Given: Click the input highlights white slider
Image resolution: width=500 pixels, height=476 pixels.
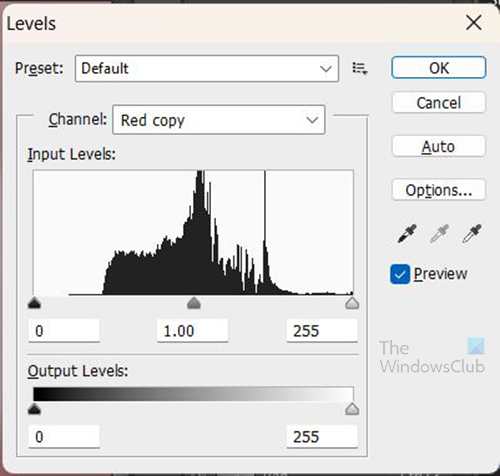Looking at the screenshot, I should (x=352, y=303).
